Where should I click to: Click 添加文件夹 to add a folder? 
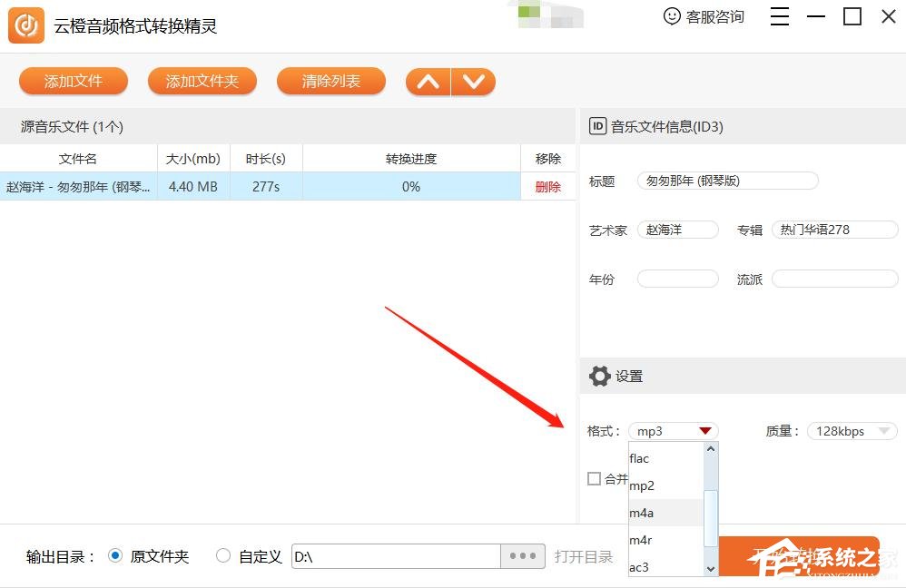point(202,81)
